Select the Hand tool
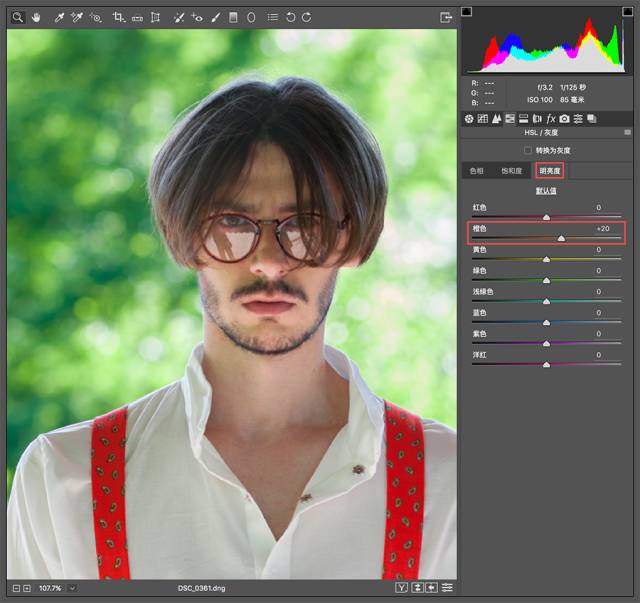Viewport: 640px width, 603px height. (x=36, y=17)
